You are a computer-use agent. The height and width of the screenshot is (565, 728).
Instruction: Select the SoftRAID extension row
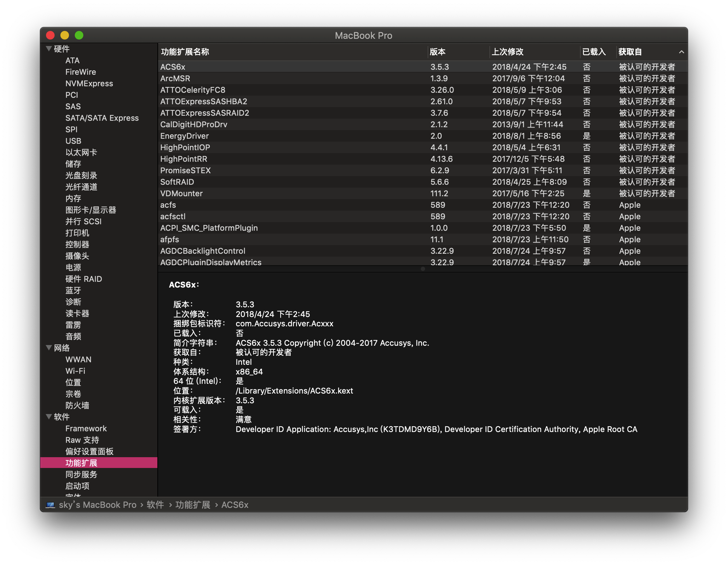(423, 182)
